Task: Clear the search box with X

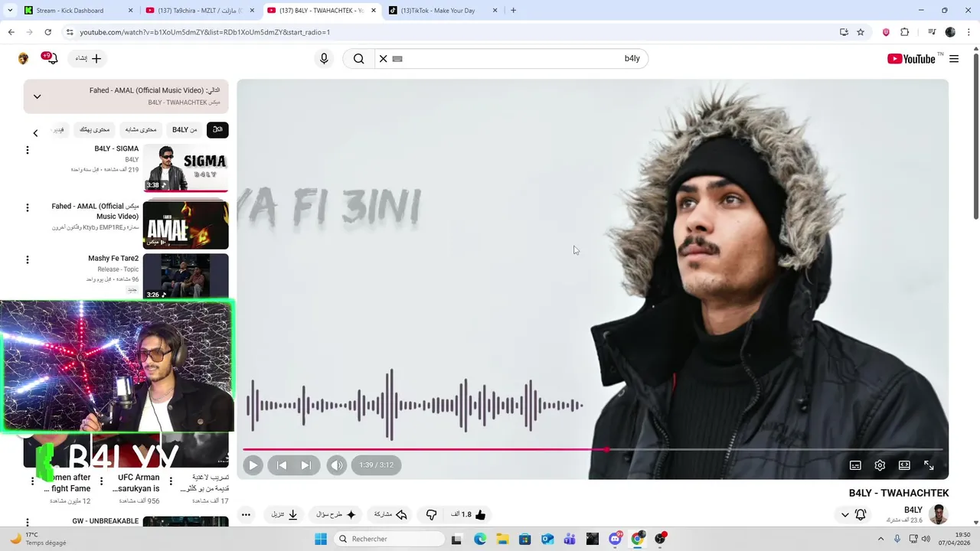Action: (x=384, y=59)
